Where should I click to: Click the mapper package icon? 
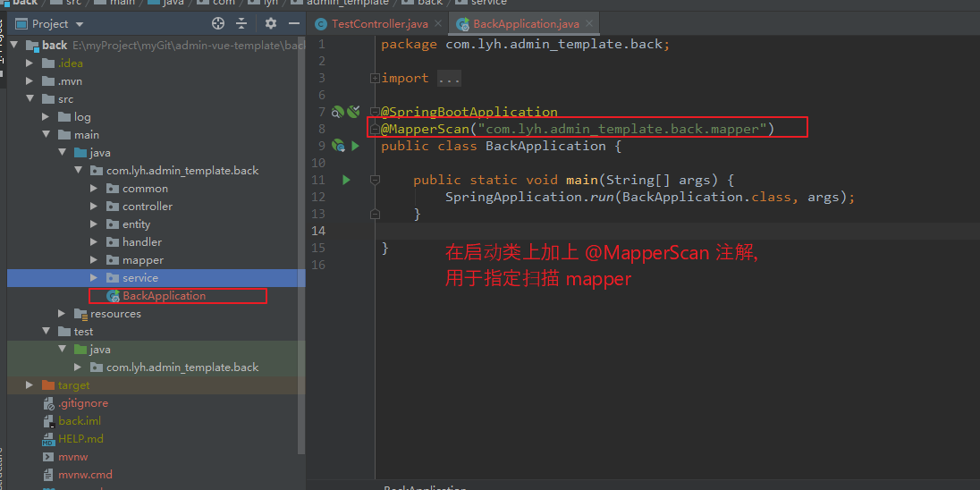click(x=113, y=260)
